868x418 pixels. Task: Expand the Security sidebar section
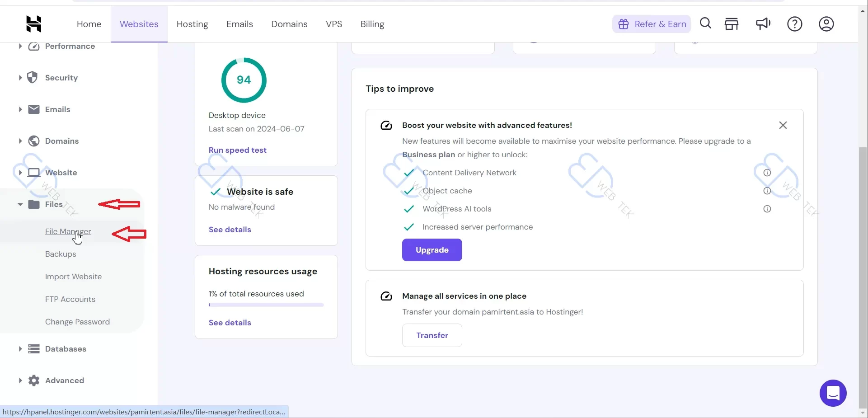coord(20,78)
